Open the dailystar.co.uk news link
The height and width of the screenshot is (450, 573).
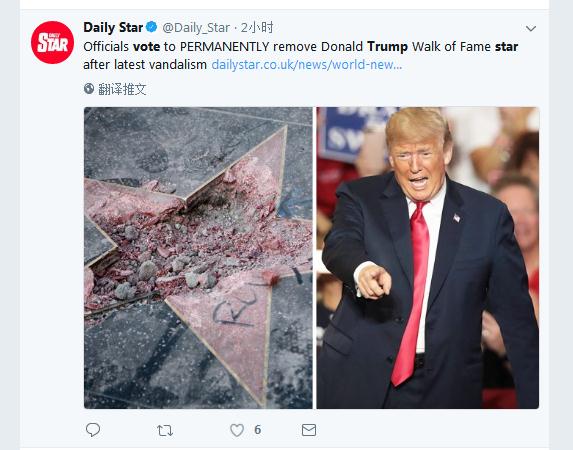click(x=307, y=65)
